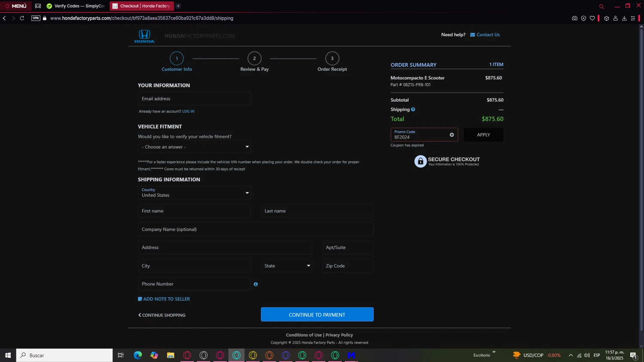
Task: Click the USD/COP currency widget
Action: pos(537,355)
